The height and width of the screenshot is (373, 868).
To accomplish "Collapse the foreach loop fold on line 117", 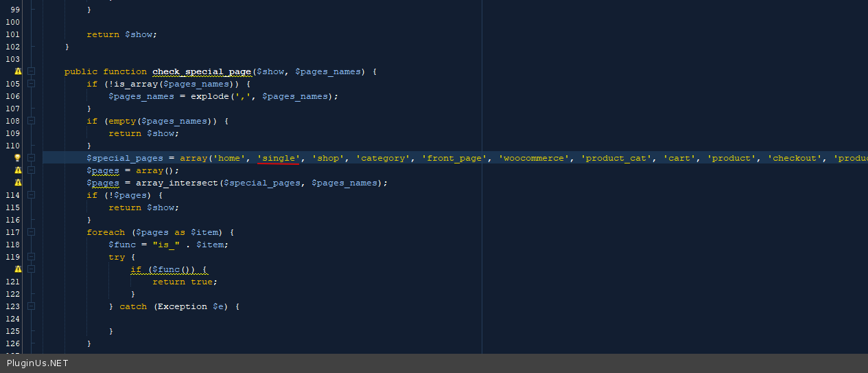I will (x=32, y=232).
